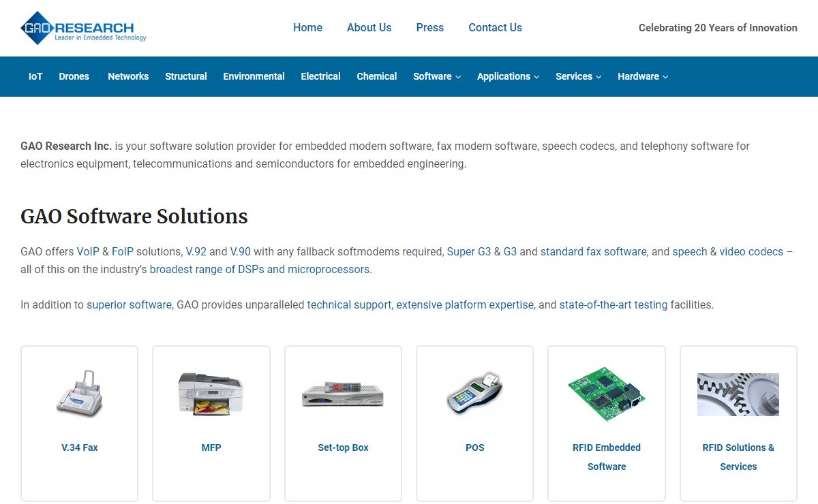Follow the video codecs link
Screen dimensions: 818x504
pos(751,251)
